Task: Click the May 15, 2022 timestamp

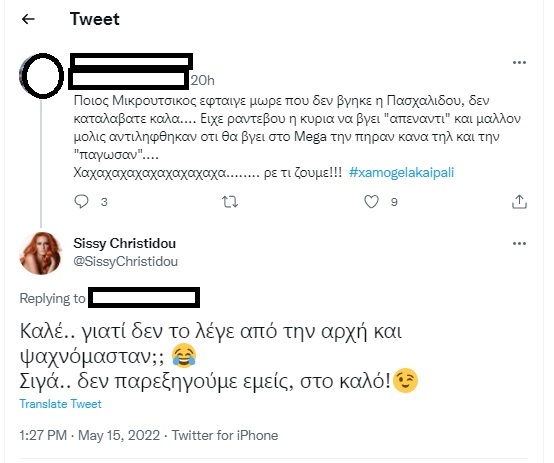Action: [119, 435]
